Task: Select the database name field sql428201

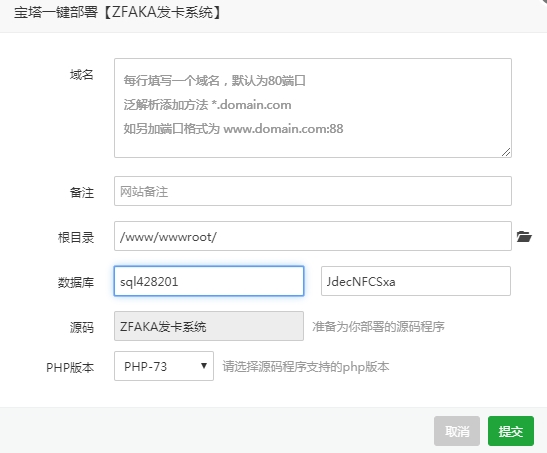Action: pyautogui.click(x=209, y=281)
